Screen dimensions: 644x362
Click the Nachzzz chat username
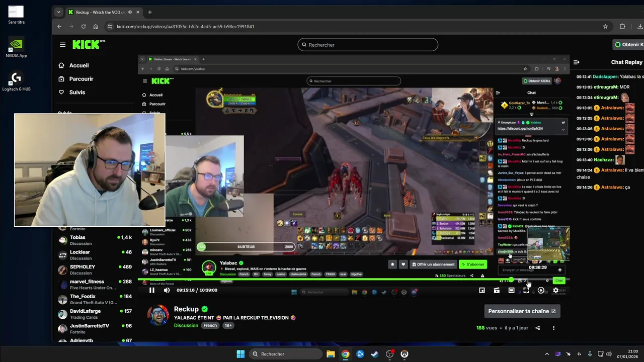[602, 160]
